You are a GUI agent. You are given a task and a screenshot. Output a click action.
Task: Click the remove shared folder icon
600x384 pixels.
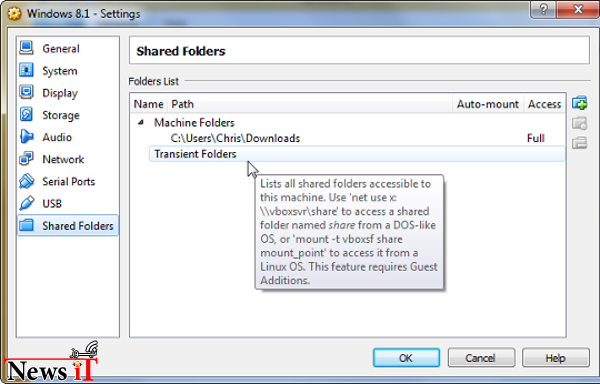tap(579, 143)
